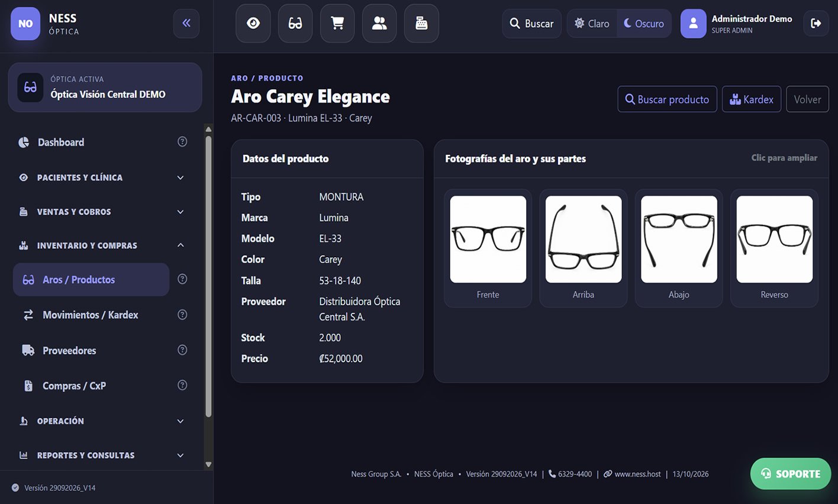Image resolution: width=838 pixels, height=504 pixels.
Task: Expand Ventas y Cobros section
Action: (x=101, y=212)
